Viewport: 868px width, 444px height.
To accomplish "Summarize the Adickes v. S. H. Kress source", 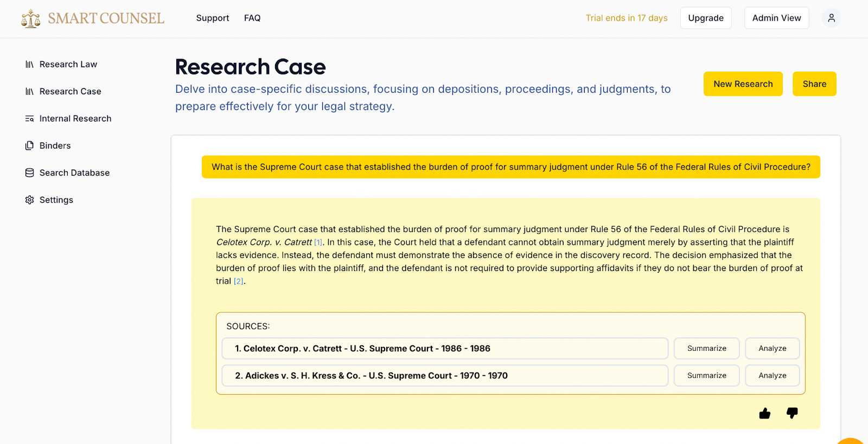I will pos(707,376).
